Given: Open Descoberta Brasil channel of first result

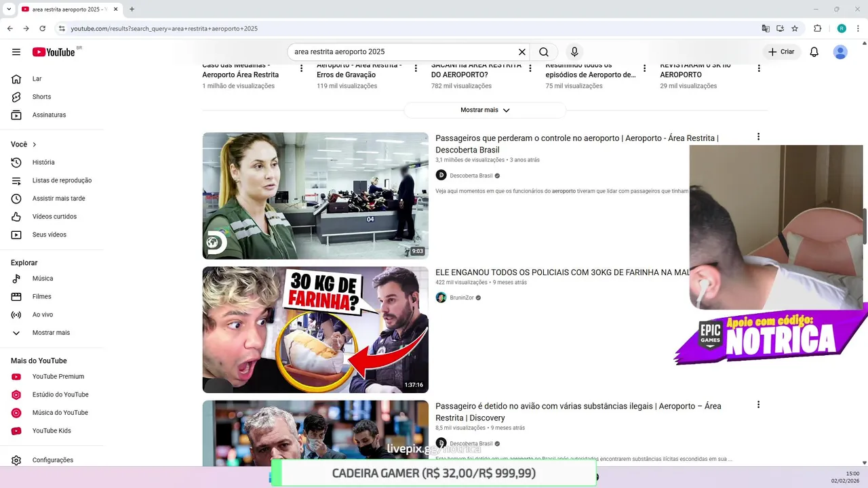Looking at the screenshot, I should (471, 176).
